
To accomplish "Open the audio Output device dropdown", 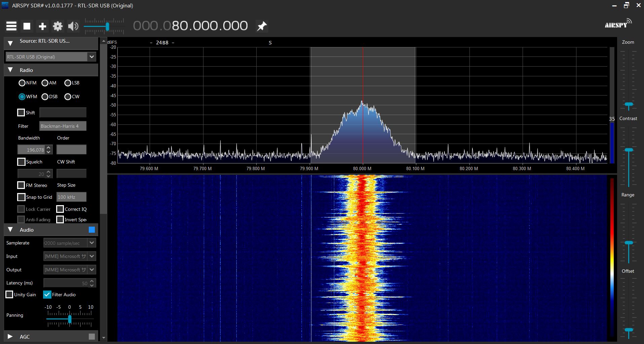I will coord(91,270).
